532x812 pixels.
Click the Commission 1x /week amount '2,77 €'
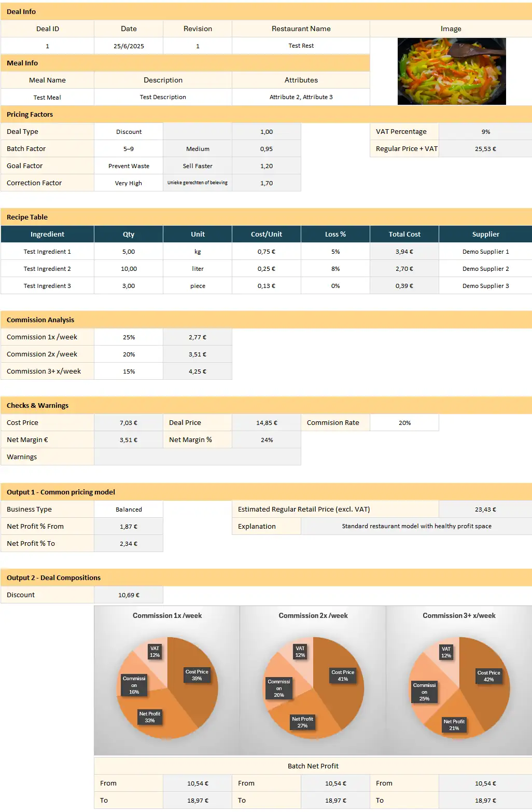point(198,337)
